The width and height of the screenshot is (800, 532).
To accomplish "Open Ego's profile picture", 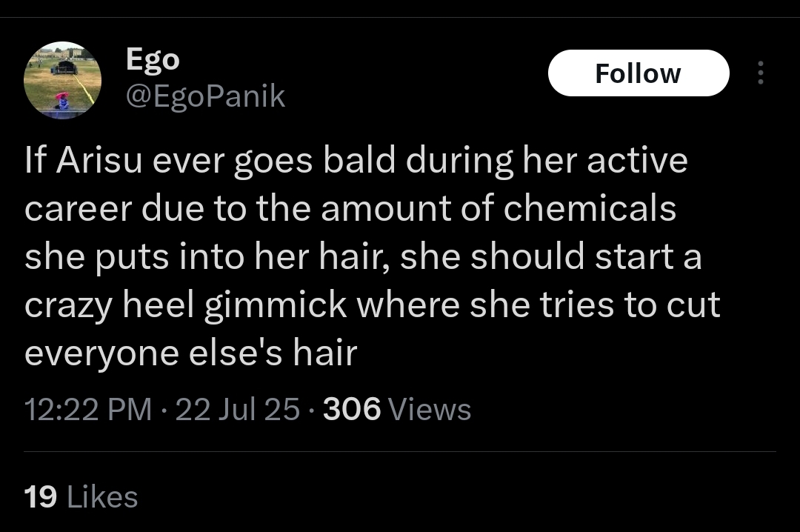I will [62, 80].
